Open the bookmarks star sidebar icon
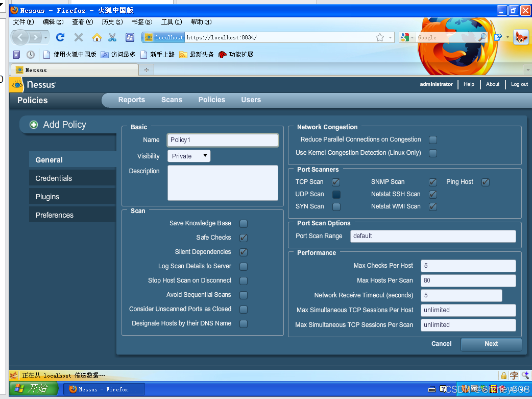The image size is (532, 399). [x=16, y=54]
